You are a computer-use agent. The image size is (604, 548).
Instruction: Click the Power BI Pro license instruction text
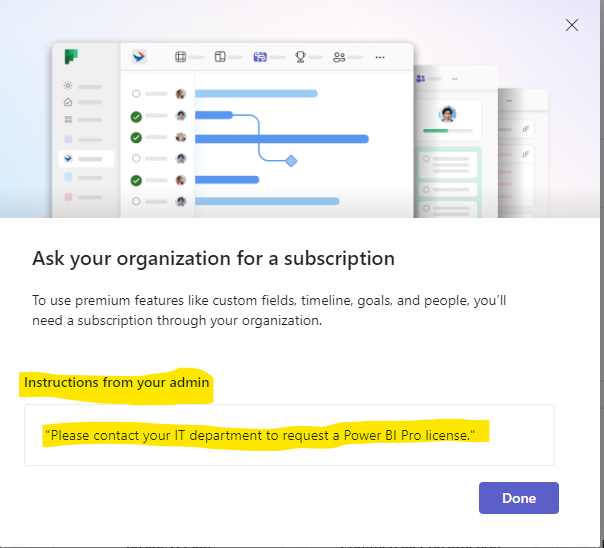pos(260,435)
